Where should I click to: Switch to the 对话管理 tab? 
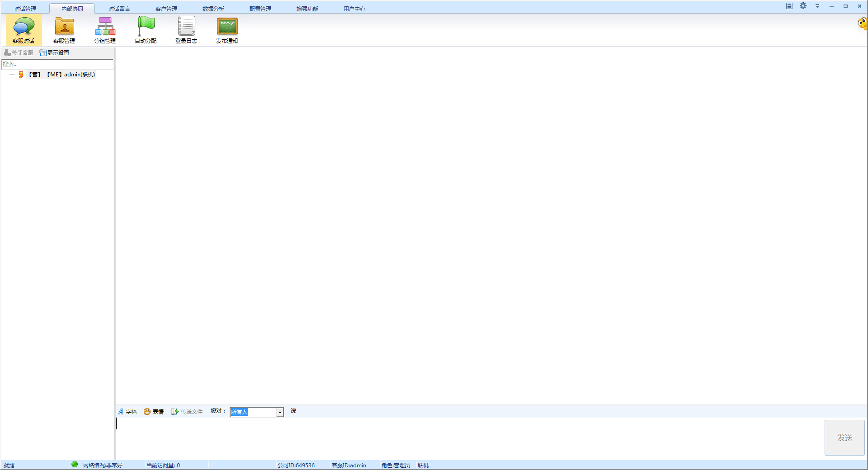25,9
